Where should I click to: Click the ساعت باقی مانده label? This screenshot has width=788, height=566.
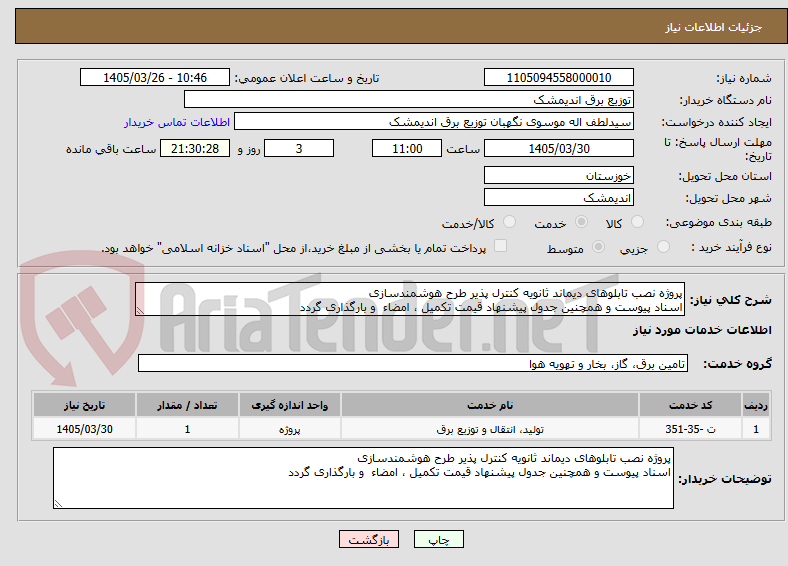tap(111, 149)
